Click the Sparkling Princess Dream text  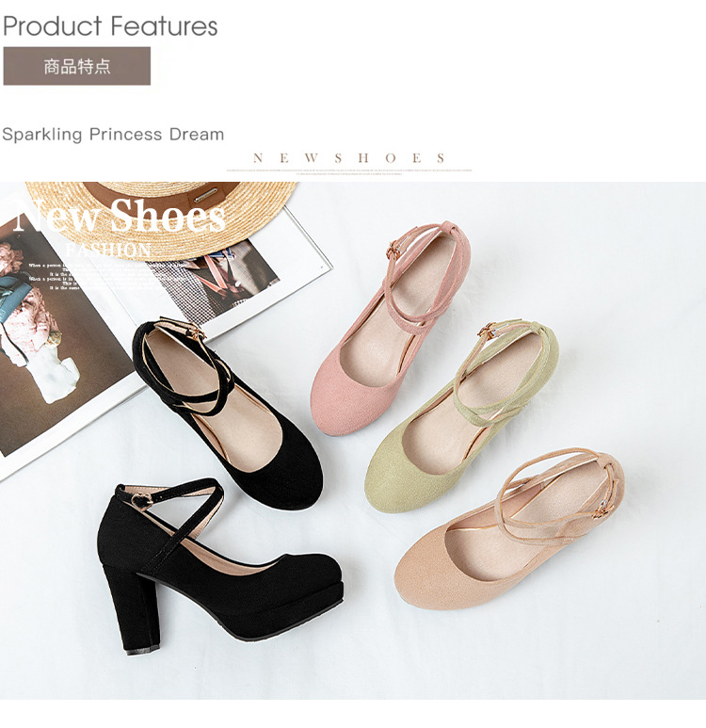click(113, 134)
